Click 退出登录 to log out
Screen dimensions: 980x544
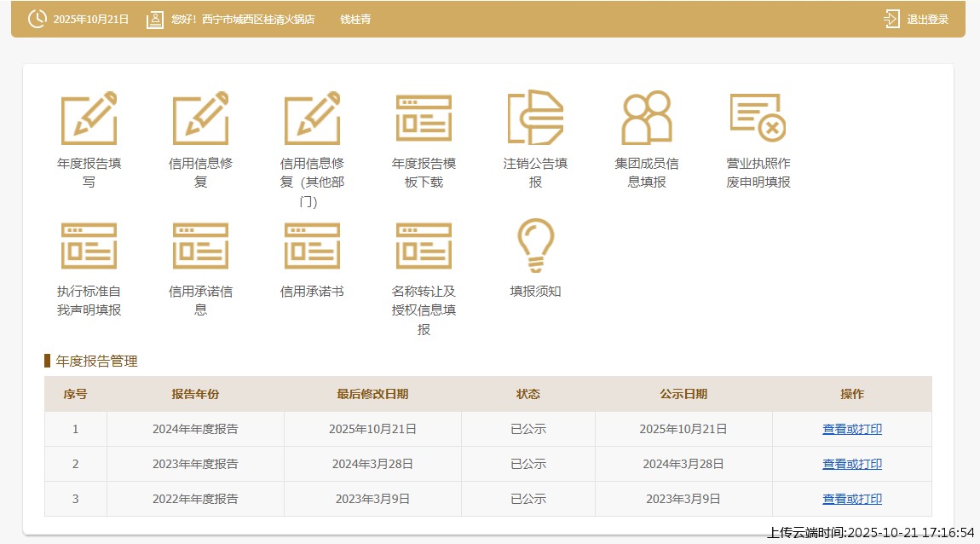[917, 20]
